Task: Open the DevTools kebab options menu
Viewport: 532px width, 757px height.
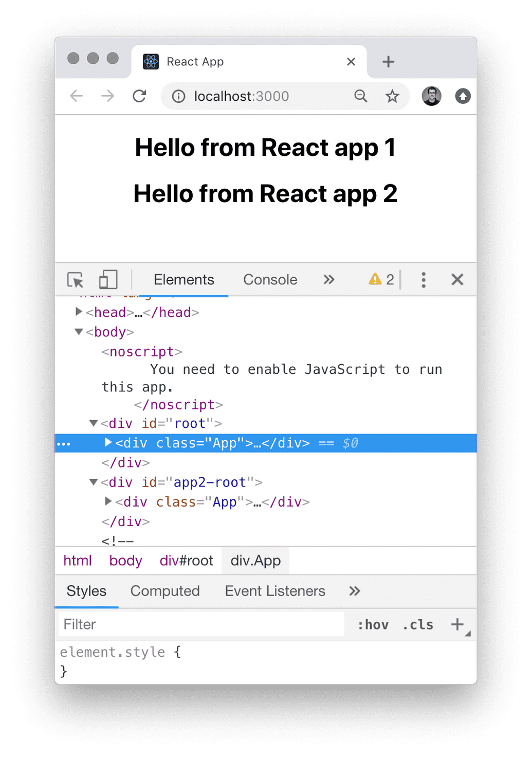Action: [423, 280]
